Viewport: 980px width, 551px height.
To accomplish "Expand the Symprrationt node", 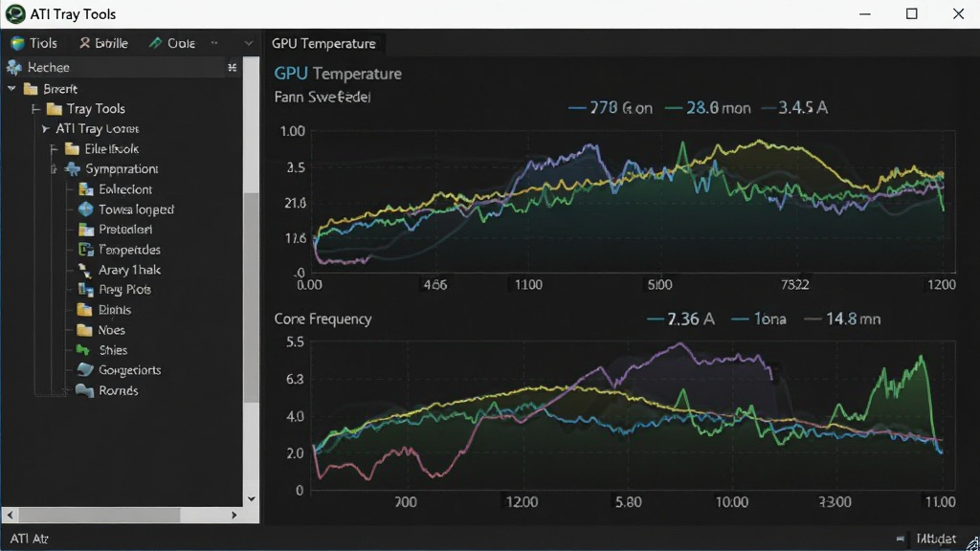I will [54, 168].
